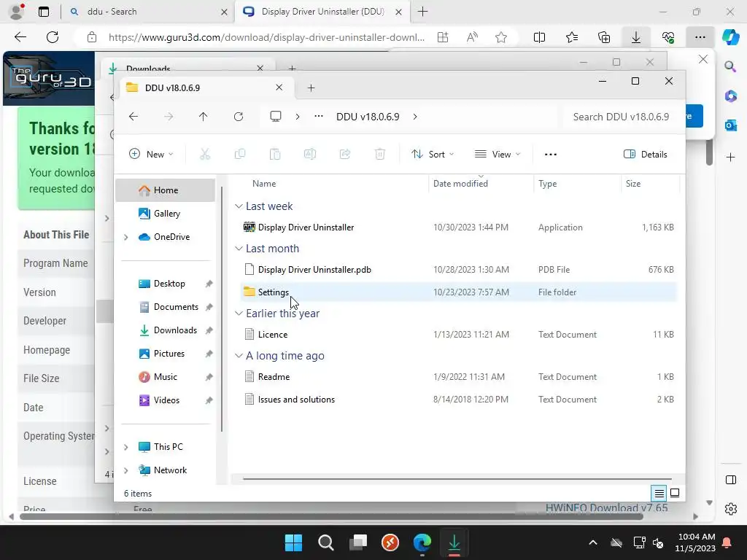This screenshot has width=747, height=560.
Task: Switch to large thumbnails view at bottom right
Action: (675, 494)
